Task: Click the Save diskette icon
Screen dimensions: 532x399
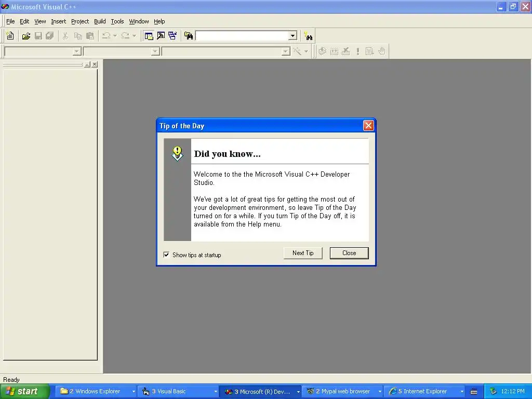Action: pos(38,36)
